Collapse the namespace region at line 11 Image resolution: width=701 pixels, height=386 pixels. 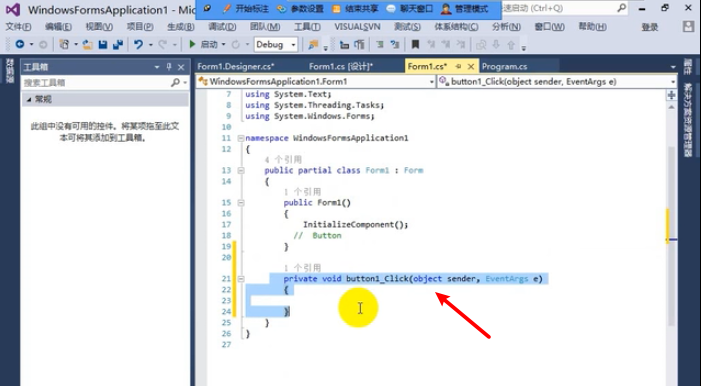click(x=241, y=138)
